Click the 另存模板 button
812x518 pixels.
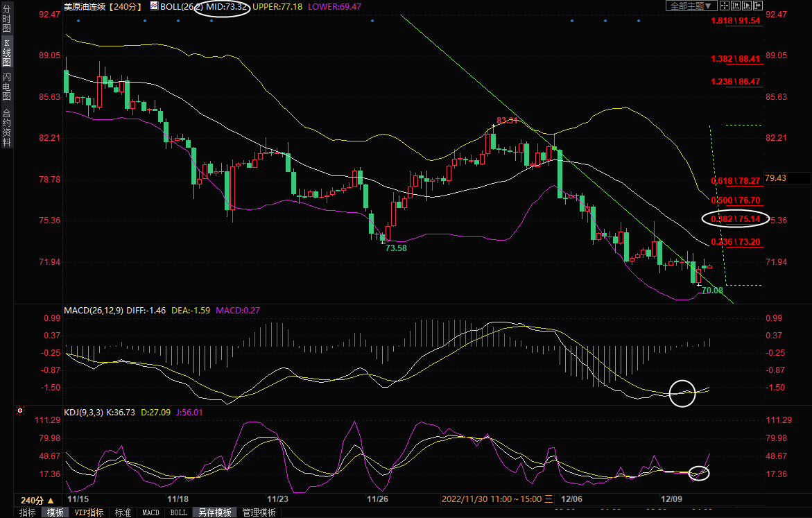214,512
